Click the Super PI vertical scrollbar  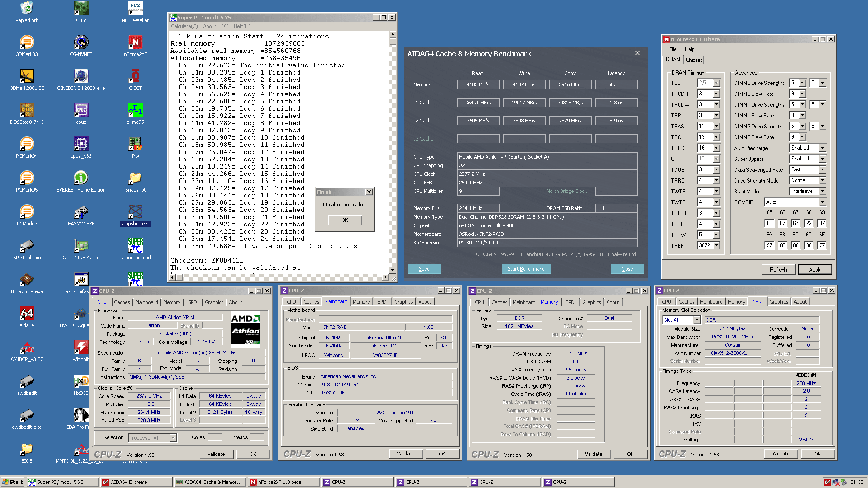392,152
